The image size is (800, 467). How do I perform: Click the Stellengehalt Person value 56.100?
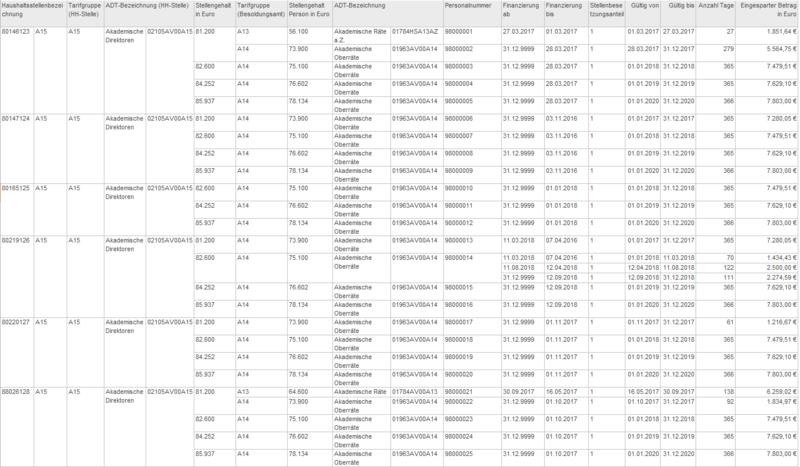pos(298,32)
